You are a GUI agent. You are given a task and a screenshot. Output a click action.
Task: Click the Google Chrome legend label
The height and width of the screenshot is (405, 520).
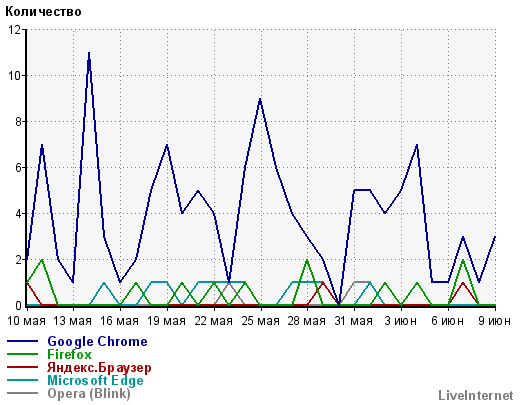pyautogui.click(x=97, y=342)
